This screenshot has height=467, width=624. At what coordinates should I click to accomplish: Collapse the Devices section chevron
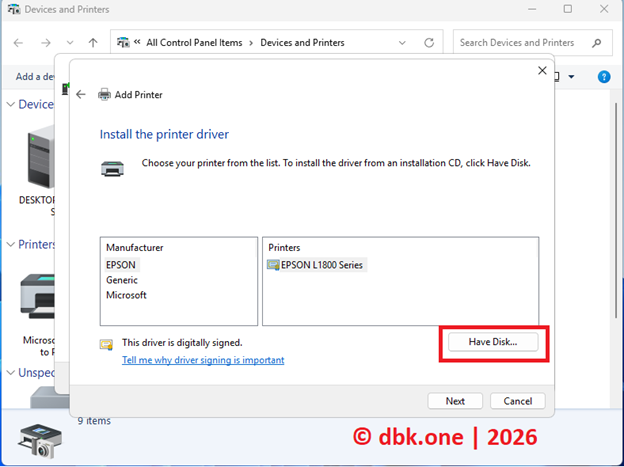(x=11, y=104)
